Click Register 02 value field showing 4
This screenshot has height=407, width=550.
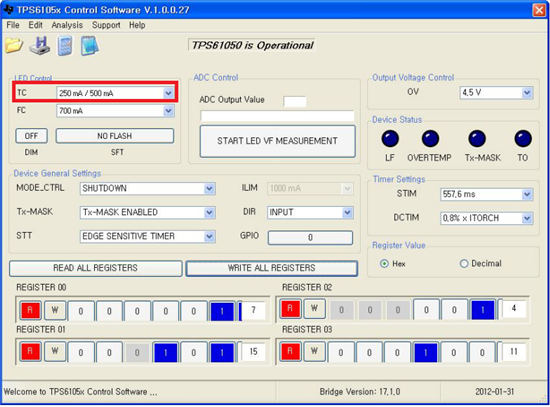(514, 309)
